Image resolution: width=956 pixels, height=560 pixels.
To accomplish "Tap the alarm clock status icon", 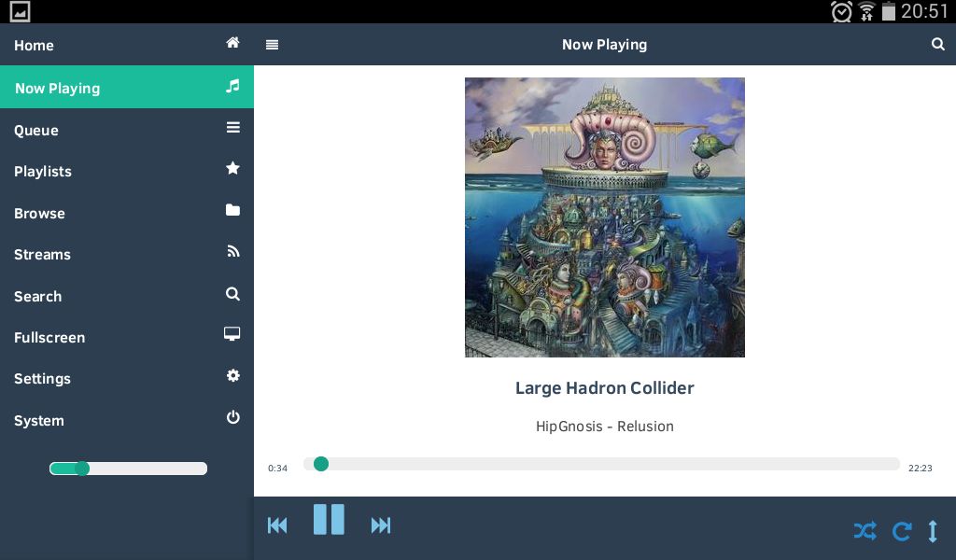I will (x=841, y=11).
